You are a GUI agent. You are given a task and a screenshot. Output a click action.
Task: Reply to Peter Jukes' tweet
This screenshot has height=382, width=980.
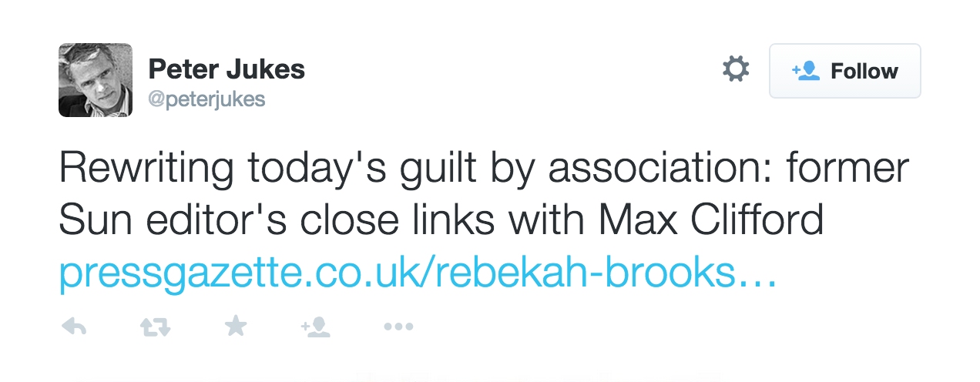point(73,327)
